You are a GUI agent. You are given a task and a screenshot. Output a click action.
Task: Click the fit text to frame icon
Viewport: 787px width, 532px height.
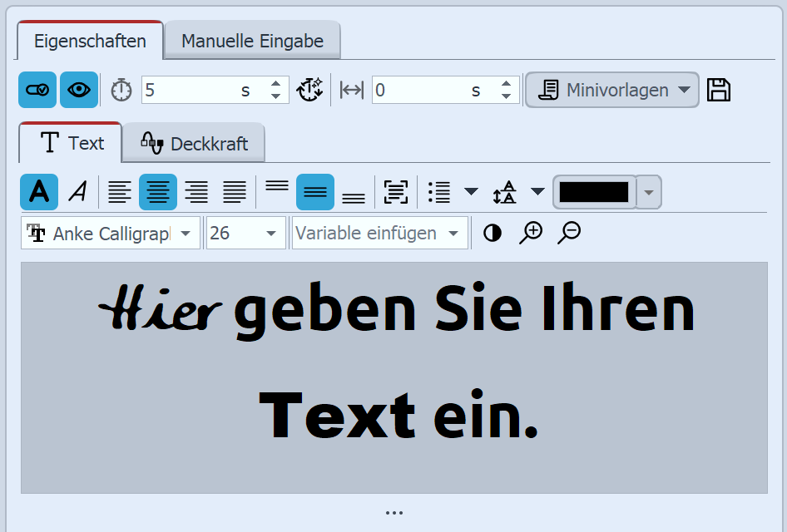(x=396, y=192)
